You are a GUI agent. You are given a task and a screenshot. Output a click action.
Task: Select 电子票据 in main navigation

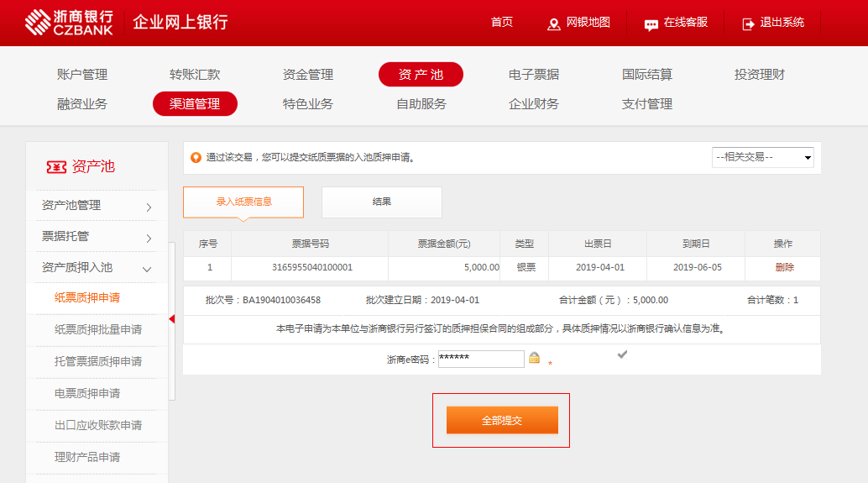(x=534, y=74)
